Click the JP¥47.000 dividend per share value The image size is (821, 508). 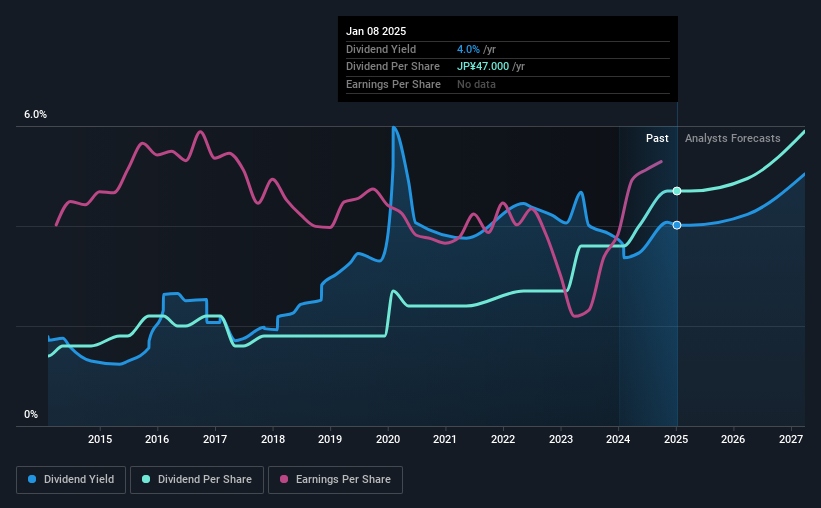click(483, 67)
